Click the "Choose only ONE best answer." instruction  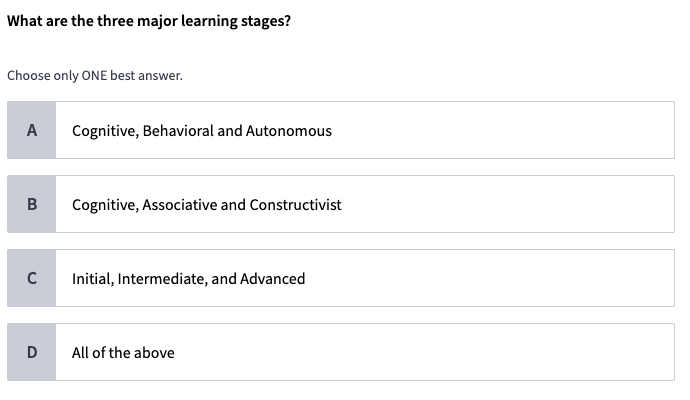click(95, 75)
